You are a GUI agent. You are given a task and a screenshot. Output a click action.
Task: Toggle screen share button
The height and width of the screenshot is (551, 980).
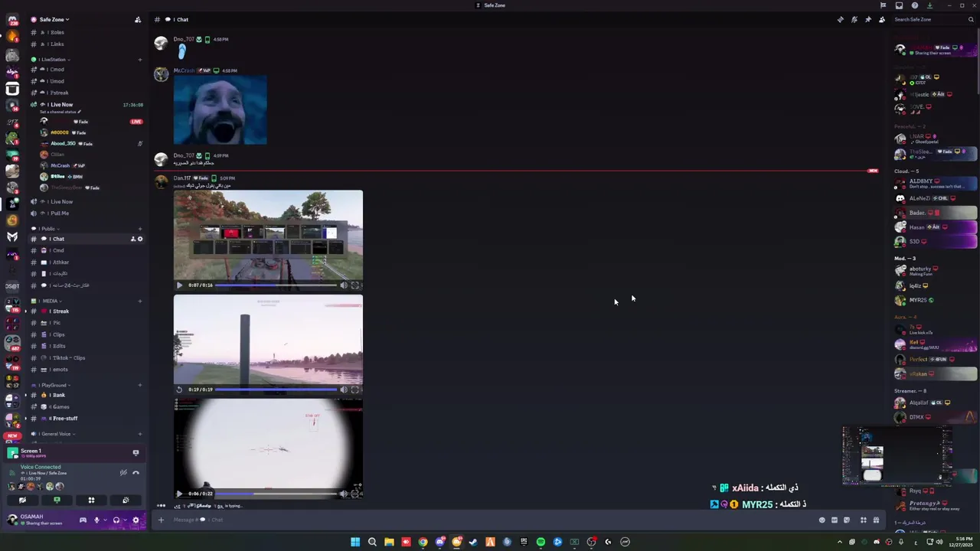[x=57, y=500]
